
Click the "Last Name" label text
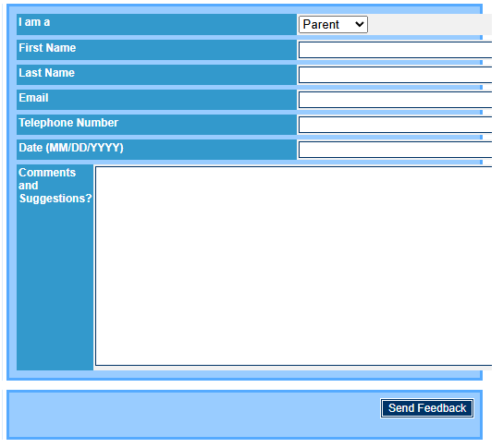[47, 74]
